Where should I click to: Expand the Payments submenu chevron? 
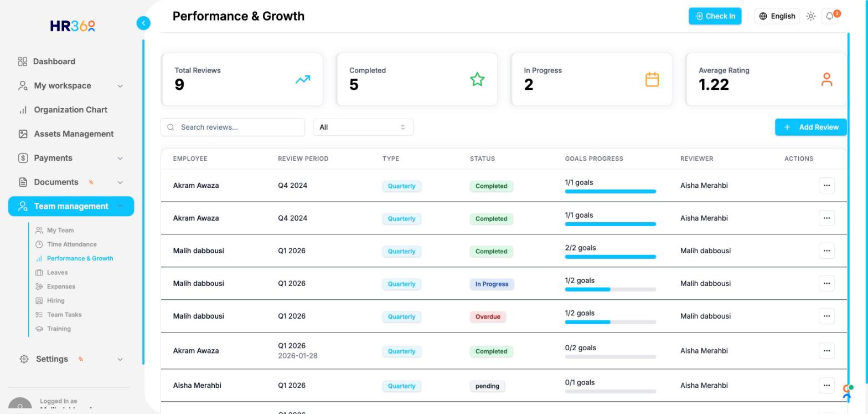[x=120, y=159]
